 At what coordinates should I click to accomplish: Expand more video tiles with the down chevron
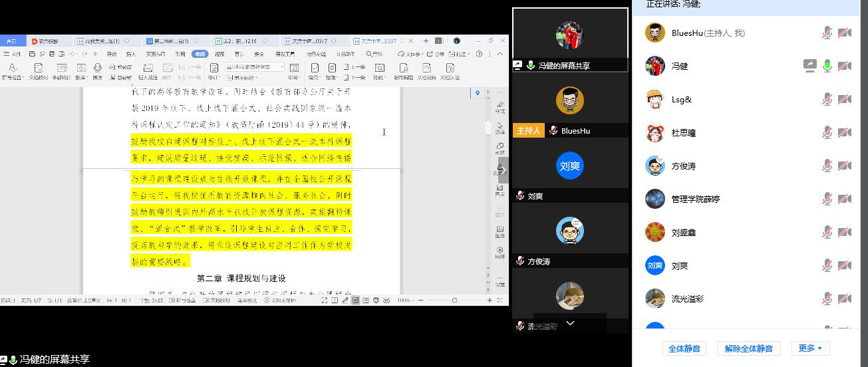point(570,323)
